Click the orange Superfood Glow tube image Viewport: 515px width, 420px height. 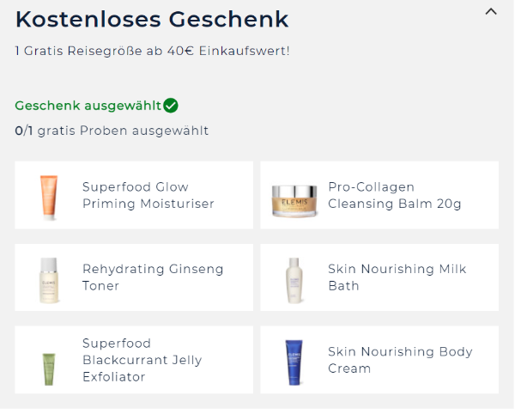(49, 198)
